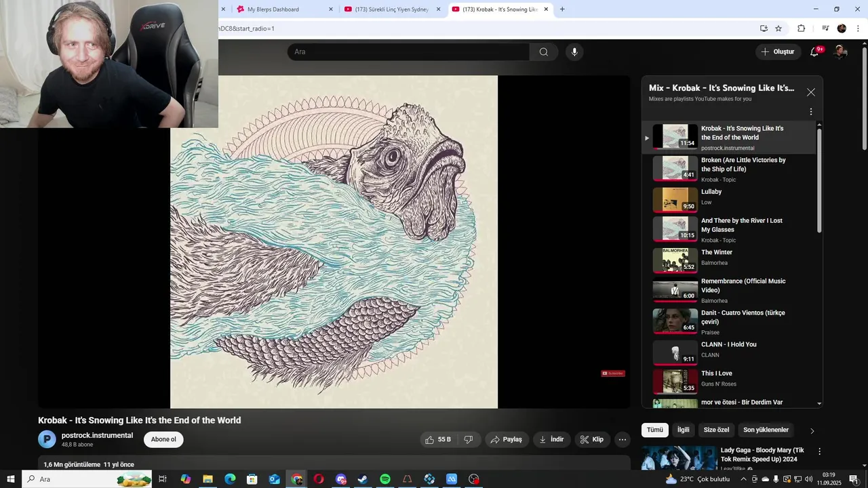Image resolution: width=868 pixels, height=488 pixels.
Task: Open Spotify from the taskbar
Action: (x=385, y=479)
